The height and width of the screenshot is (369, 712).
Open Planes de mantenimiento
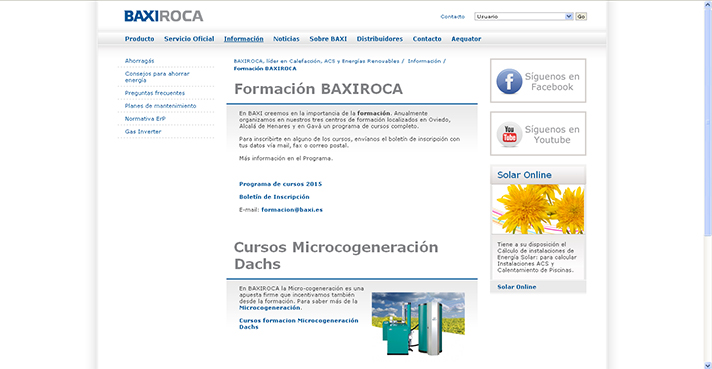pos(160,106)
